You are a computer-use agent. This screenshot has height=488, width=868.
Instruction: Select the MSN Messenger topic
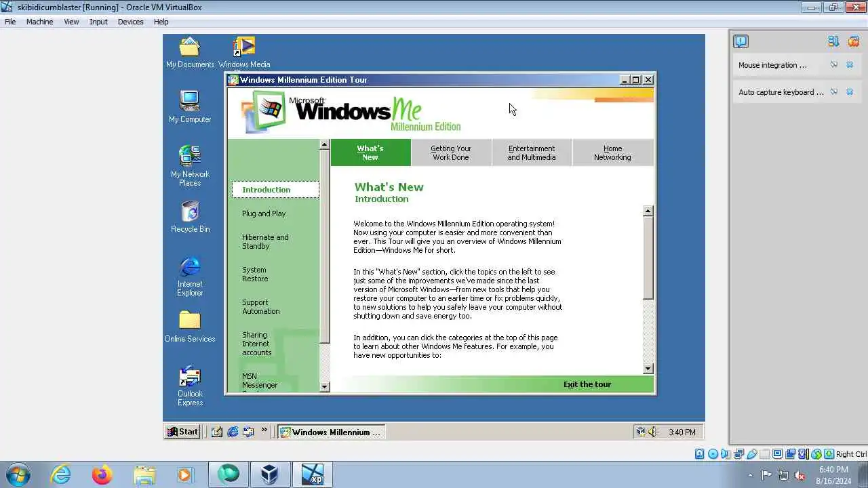(x=260, y=381)
